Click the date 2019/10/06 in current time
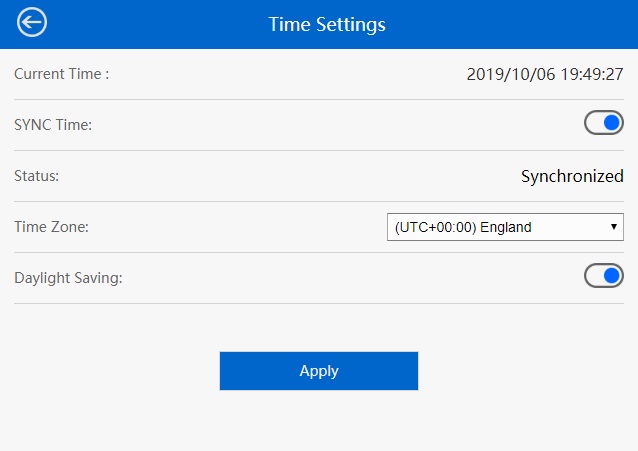The width and height of the screenshot is (638, 451). 511,74
